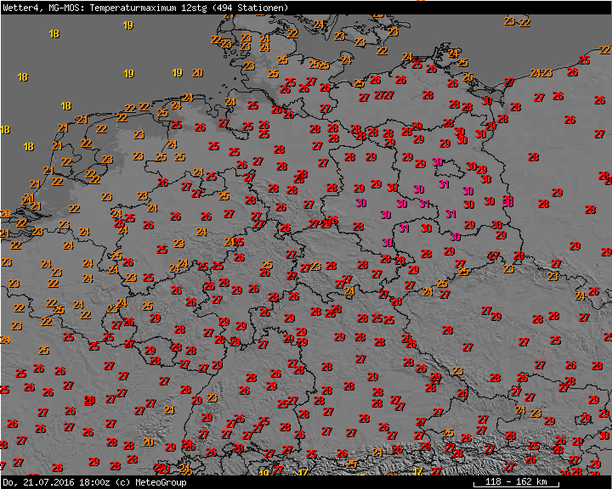Select the overlapping "2423" orange station pair

(x=541, y=73)
